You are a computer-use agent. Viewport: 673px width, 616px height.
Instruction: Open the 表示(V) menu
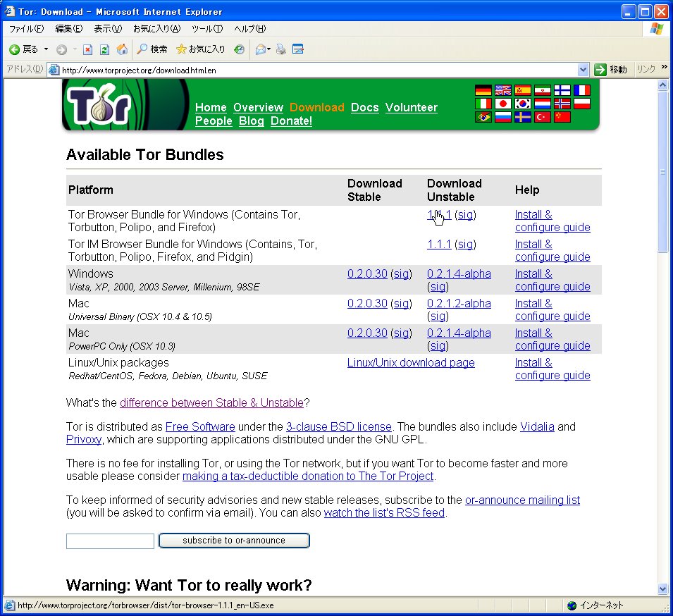point(108,29)
